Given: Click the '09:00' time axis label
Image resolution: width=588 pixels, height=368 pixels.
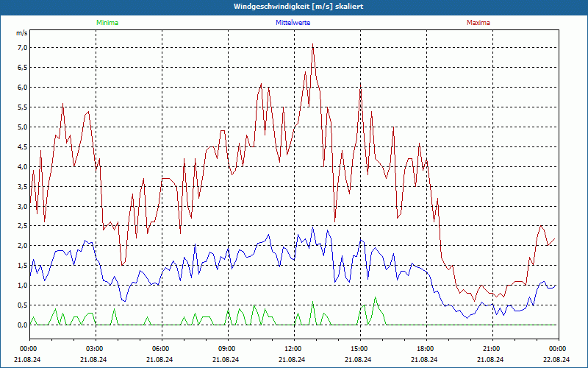Looking at the screenshot, I should 228,349.
